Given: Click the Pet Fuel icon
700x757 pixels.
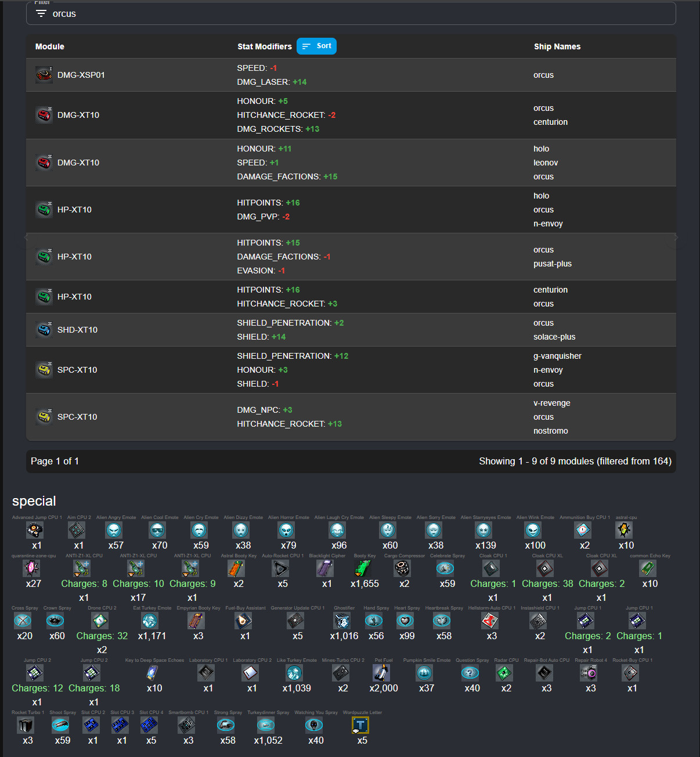Looking at the screenshot, I should pyautogui.click(x=381, y=673).
